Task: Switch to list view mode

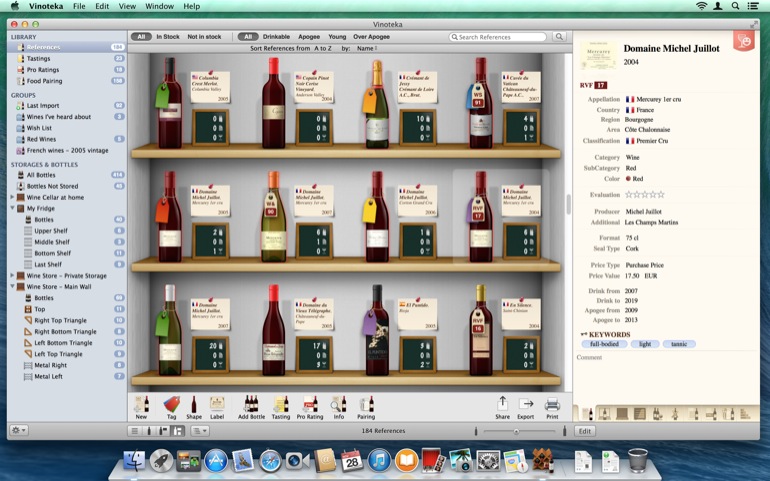Action: point(135,431)
